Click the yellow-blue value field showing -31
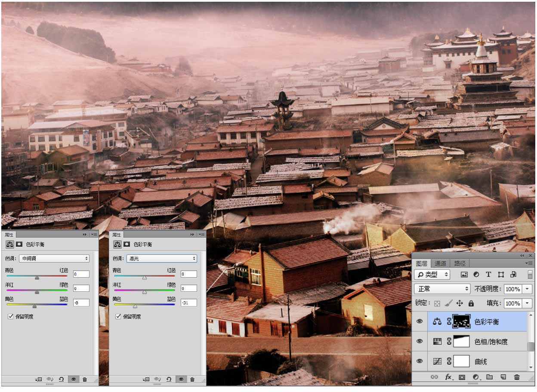Image resolution: width=537 pixels, height=392 pixels. (x=189, y=302)
